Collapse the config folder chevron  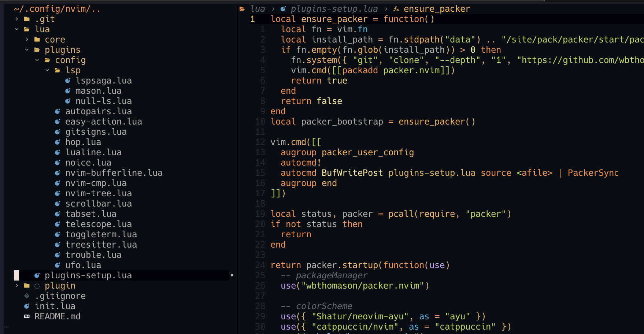[x=37, y=60]
